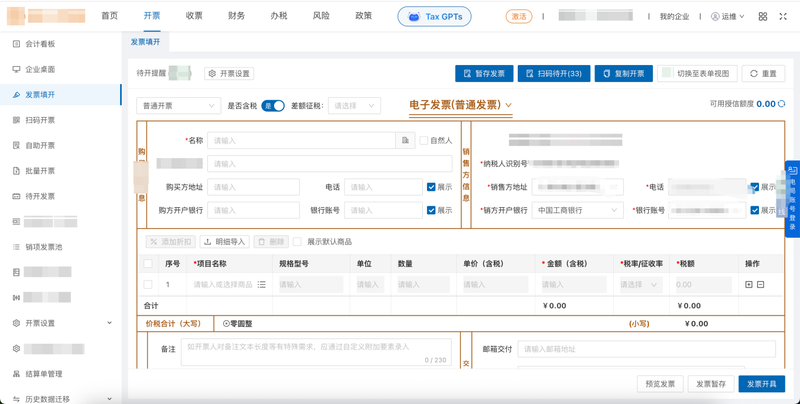800x404 pixels.
Task: Click the buyer name lookup icon
Action: point(405,141)
